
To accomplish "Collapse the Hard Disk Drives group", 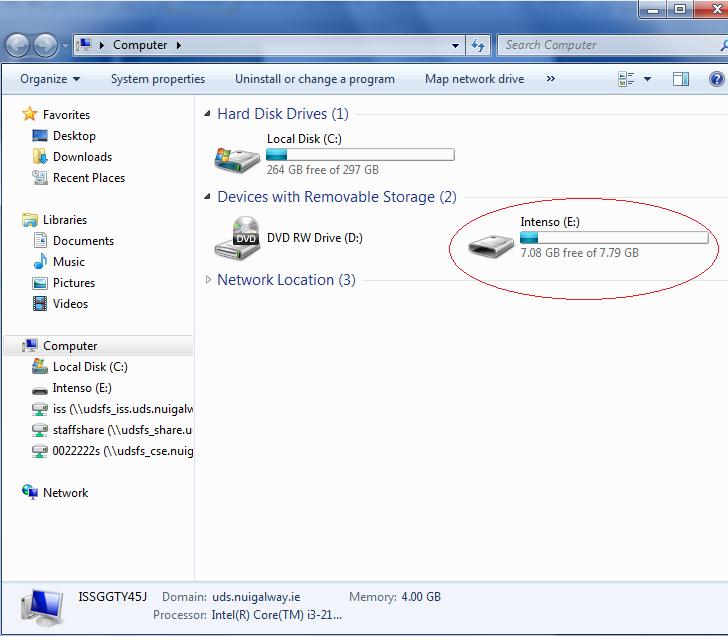I will click(208, 114).
